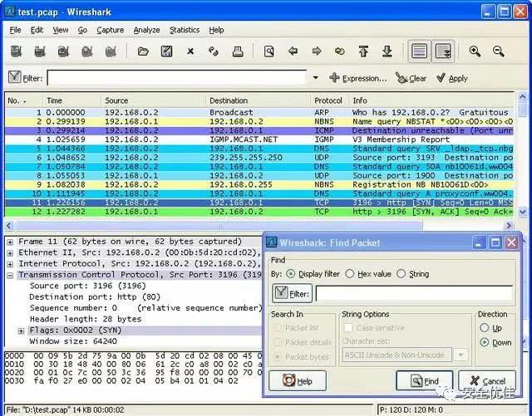Restart the running capture icon
This screenshot has height=416, width=532.
coord(111,51)
